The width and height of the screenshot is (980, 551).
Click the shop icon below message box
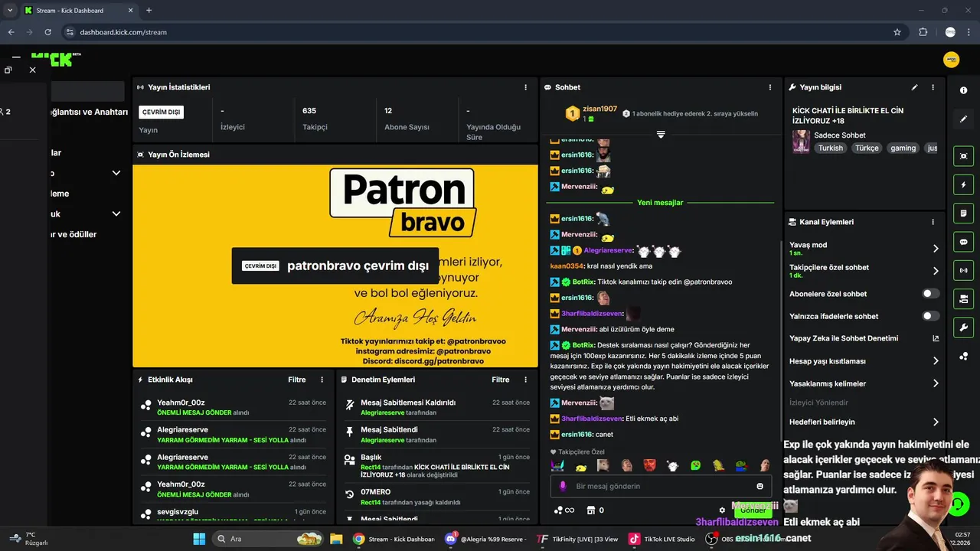pos(590,510)
